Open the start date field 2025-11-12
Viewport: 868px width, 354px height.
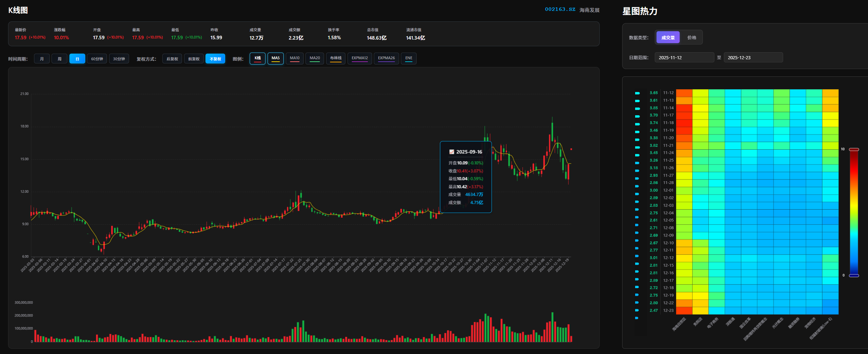point(684,57)
